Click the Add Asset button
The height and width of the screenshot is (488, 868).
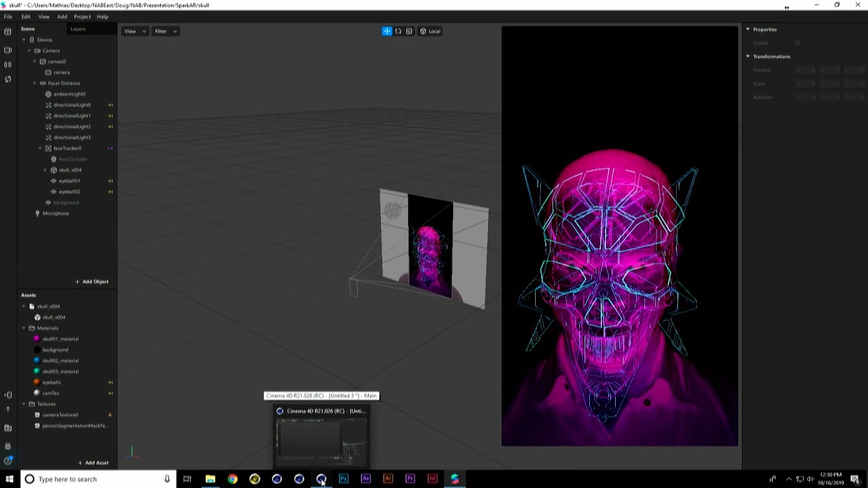pyautogui.click(x=93, y=463)
